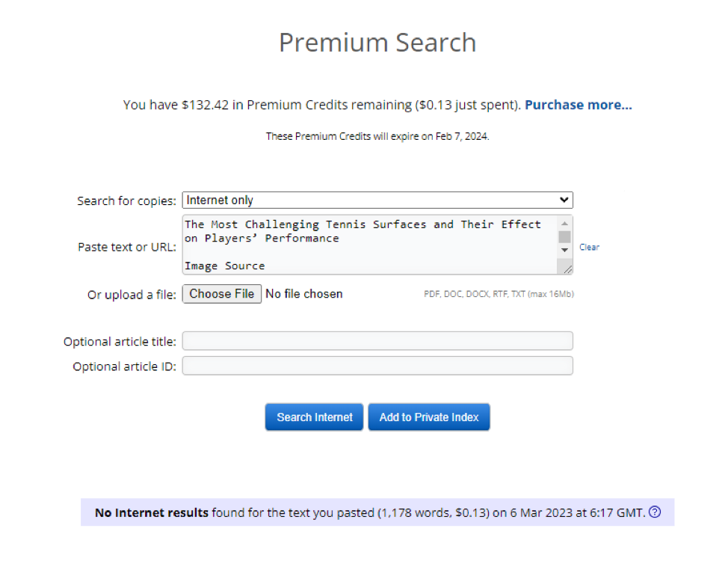Click the No Internet results message
This screenshot has height=561, width=728.
152,513
